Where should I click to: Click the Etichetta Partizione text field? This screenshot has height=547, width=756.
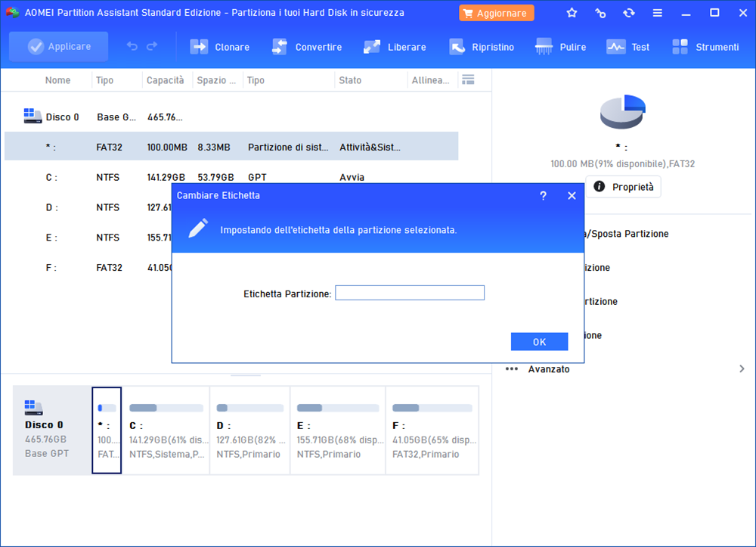pyautogui.click(x=410, y=293)
